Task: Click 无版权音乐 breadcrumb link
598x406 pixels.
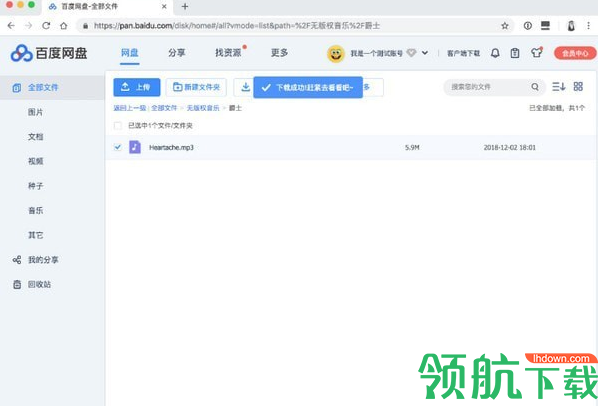Action: pos(203,108)
